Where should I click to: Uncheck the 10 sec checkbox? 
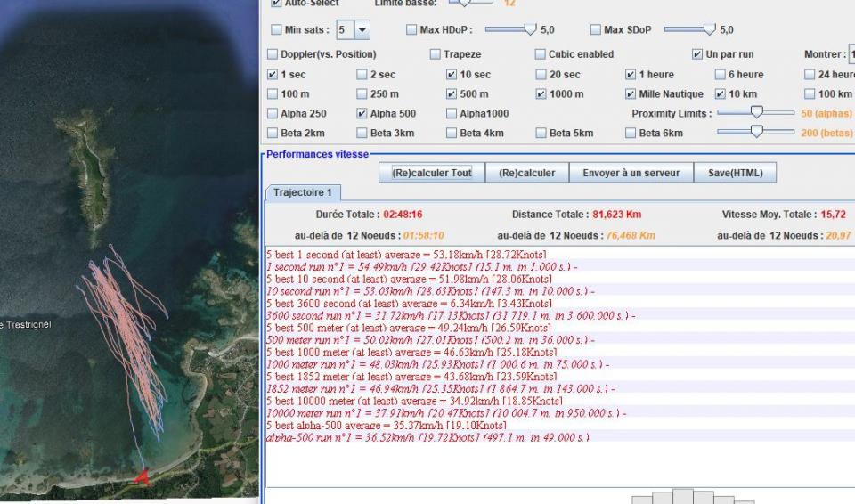pos(452,74)
